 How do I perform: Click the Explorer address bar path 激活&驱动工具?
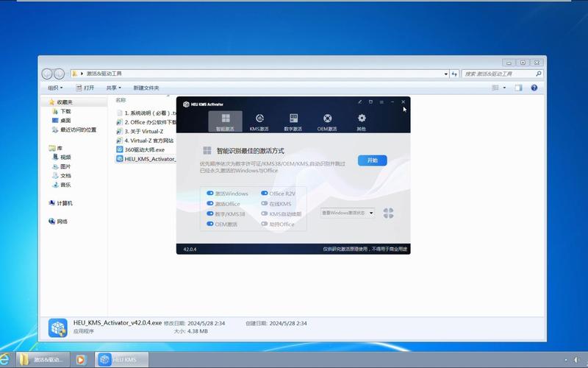[104, 74]
